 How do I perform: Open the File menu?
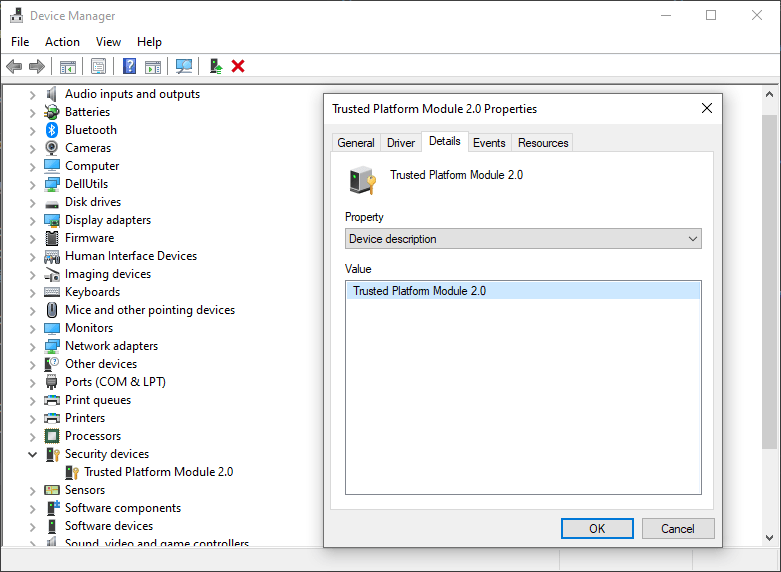pos(20,42)
